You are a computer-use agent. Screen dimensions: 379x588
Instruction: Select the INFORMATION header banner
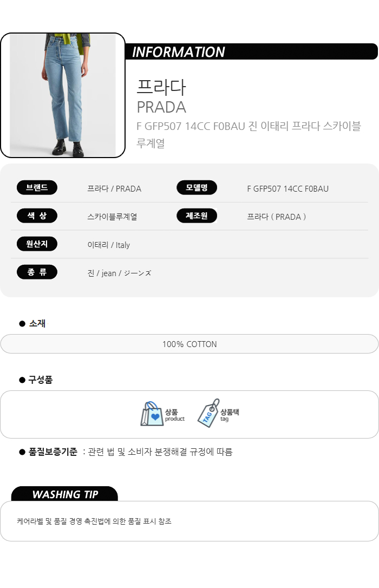(x=251, y=52)
